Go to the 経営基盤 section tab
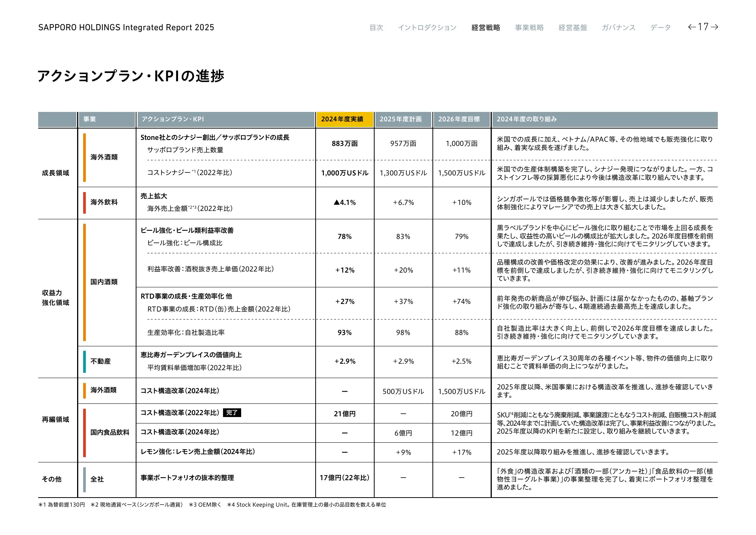 pos(573,28)
